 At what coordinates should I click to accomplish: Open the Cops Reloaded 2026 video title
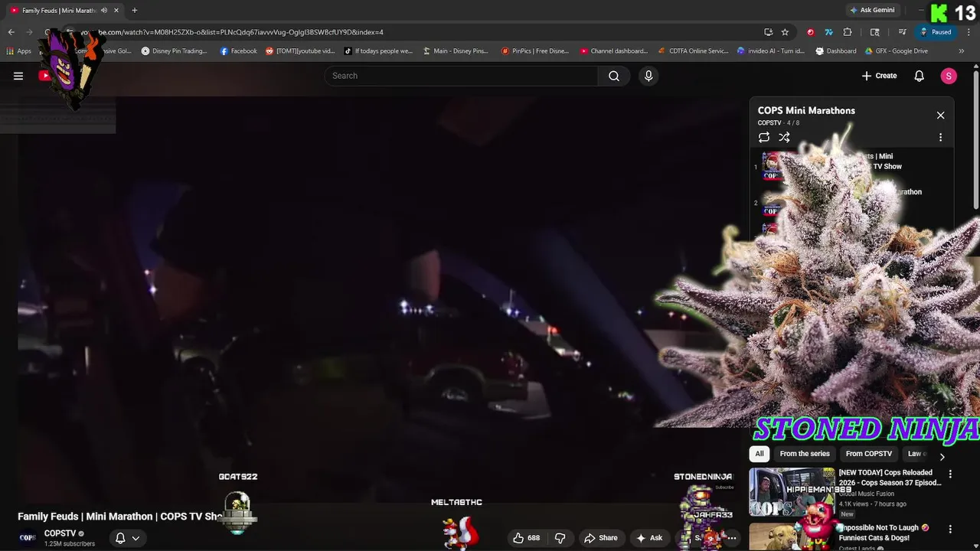890,478
